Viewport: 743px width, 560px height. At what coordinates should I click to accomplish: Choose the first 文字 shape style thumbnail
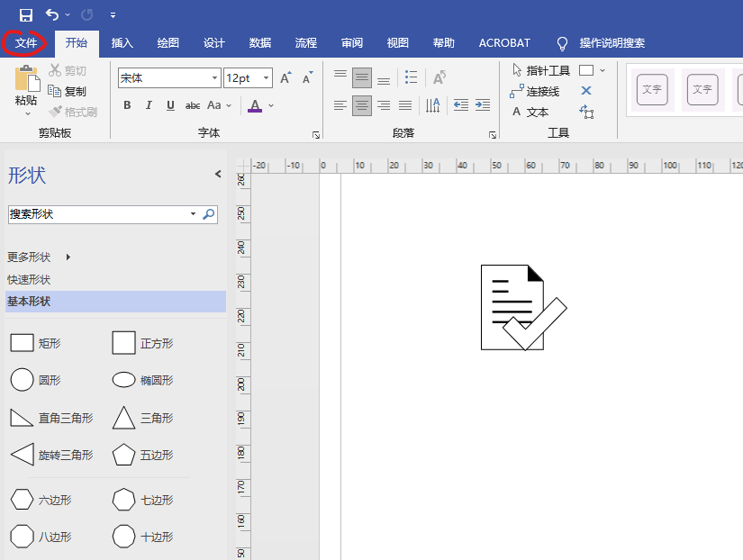(x=653, y=89)
